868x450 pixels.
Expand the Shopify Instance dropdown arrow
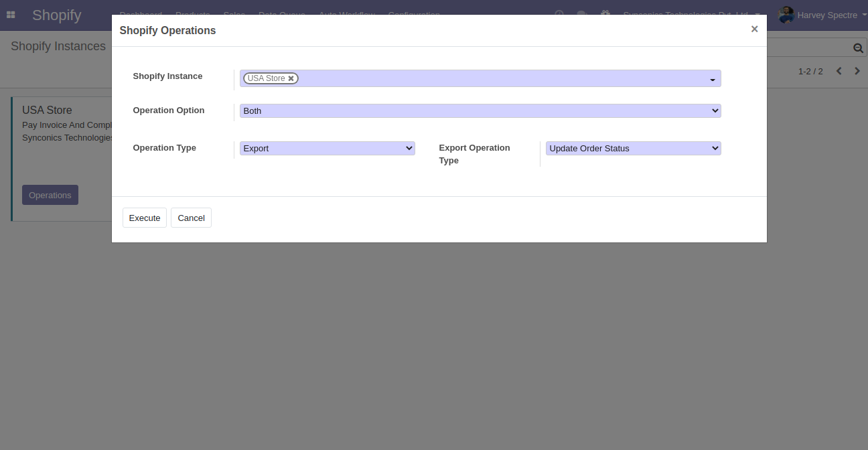[x=712, y=80]
